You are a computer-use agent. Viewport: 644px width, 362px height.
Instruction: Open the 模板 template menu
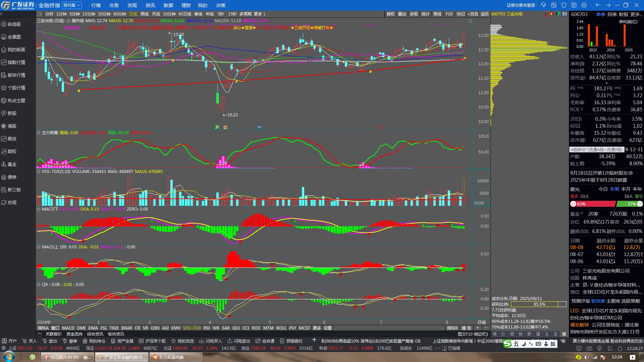click(467, 328)
